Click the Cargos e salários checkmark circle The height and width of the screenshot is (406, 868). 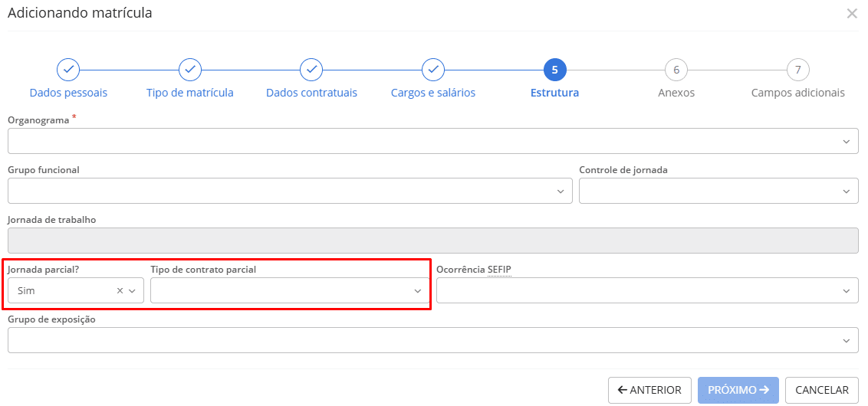click(x=433, y=70)
